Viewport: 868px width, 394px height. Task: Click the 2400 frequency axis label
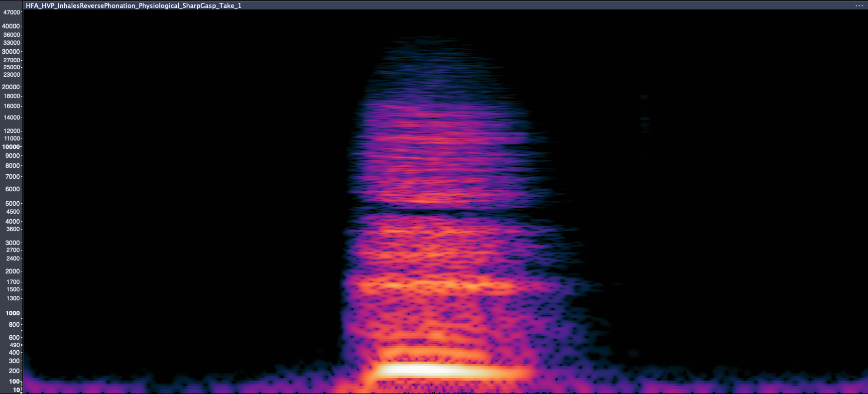13,259
